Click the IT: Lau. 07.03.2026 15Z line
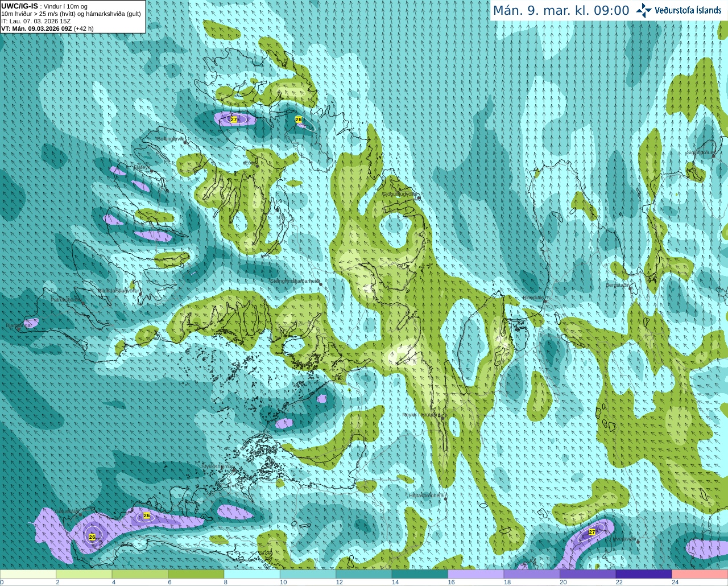 36,21
